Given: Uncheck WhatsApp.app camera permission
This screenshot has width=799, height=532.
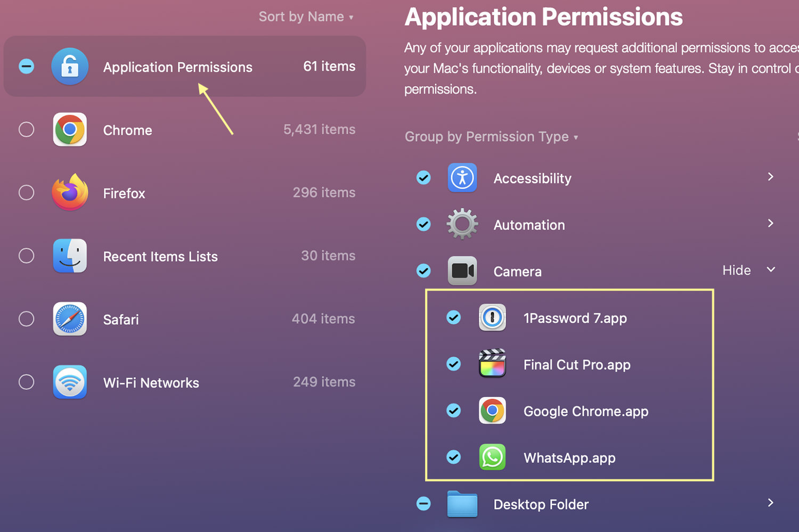Looking at the screenshot, I should pos(453,457).
